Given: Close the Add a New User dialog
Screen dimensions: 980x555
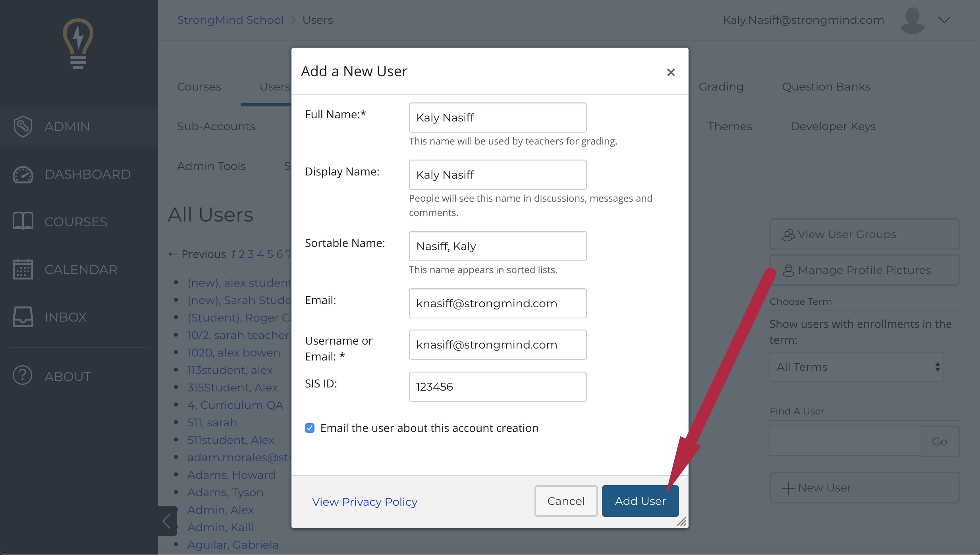Looking at the screenshot, I should [671, 72].
